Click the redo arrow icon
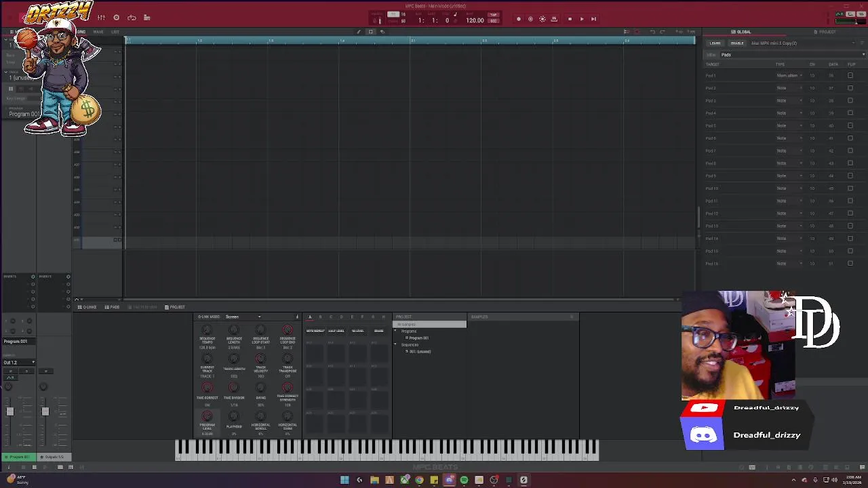The image size is (868, 488). tap(663, 32)
